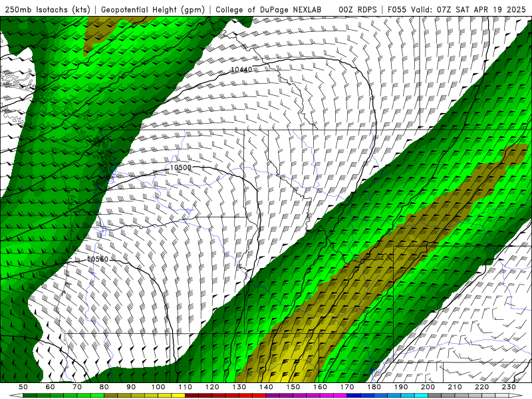This screenshot has height=399, width=532.
Task: Click the 110 value on the color scale
Action: click(186, 387)
